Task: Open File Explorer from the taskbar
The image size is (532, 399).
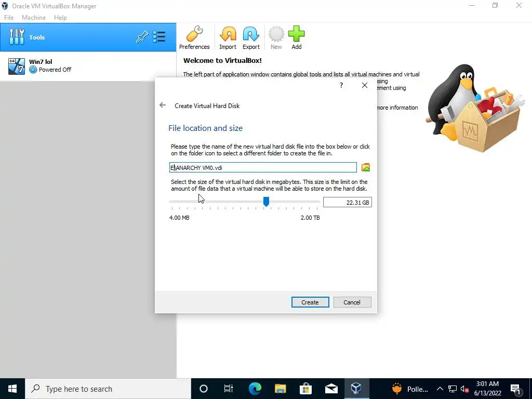Action: (x=280, y=389)
